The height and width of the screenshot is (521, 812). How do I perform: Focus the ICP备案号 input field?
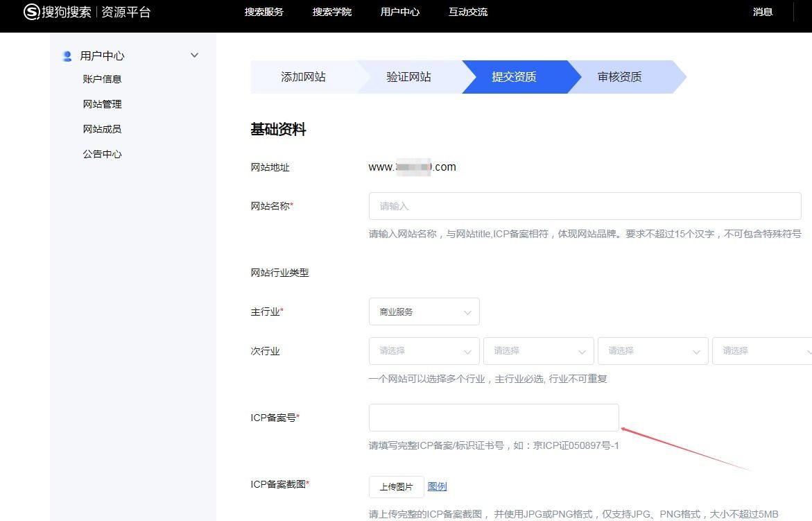(494, 418)
